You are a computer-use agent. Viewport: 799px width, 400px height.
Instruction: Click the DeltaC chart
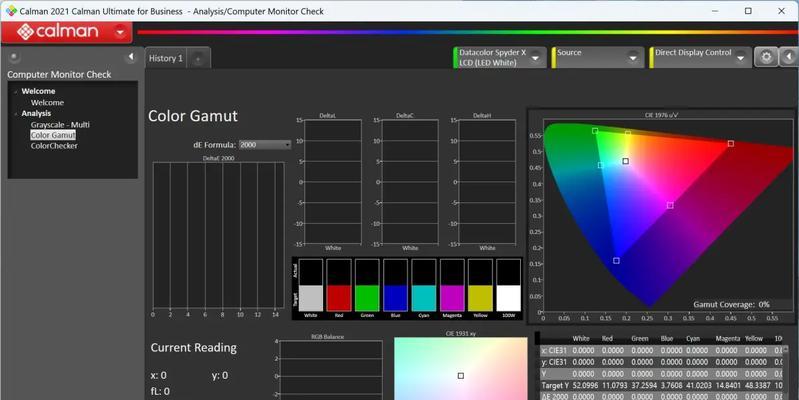tap(410, 182)
